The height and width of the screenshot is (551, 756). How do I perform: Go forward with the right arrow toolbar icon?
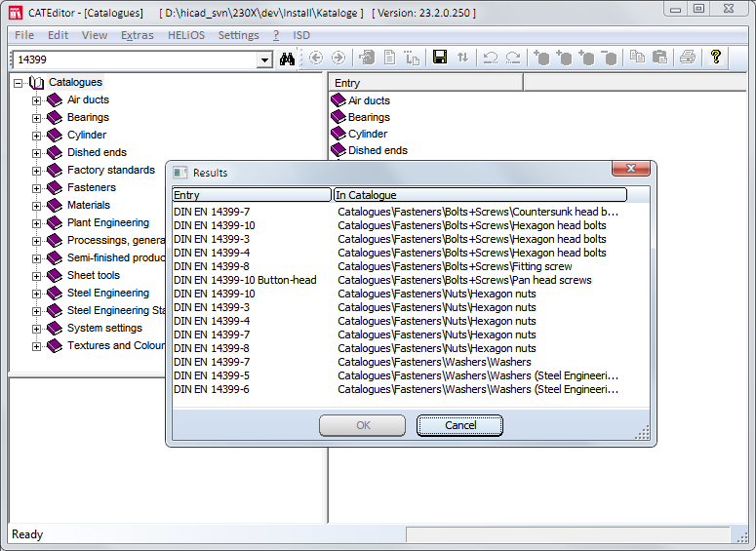pos(338,58)
